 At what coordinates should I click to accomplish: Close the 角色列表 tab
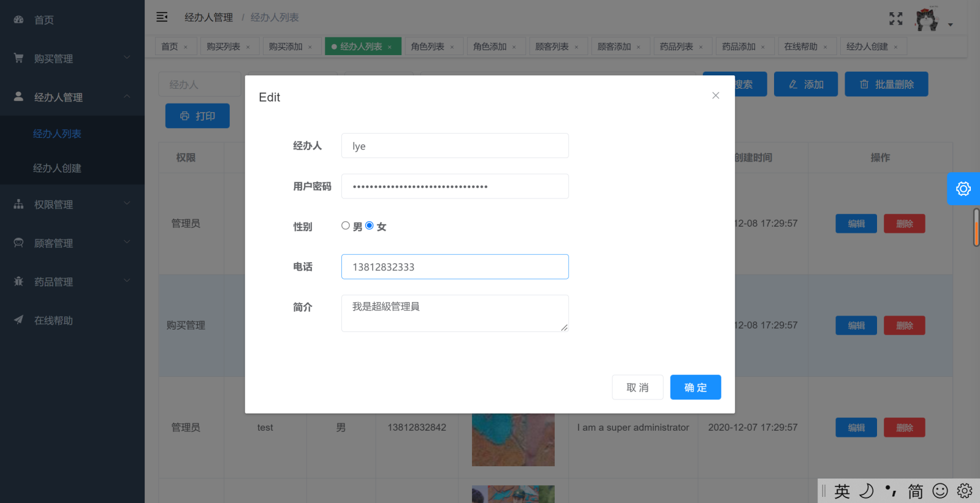(452, 47)
